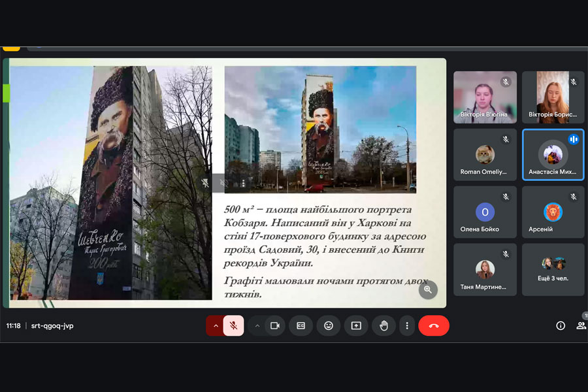Screen dimensions: 588x392
Task: Click the muted audio icon on presentation overlay
Action: point(224,183)
